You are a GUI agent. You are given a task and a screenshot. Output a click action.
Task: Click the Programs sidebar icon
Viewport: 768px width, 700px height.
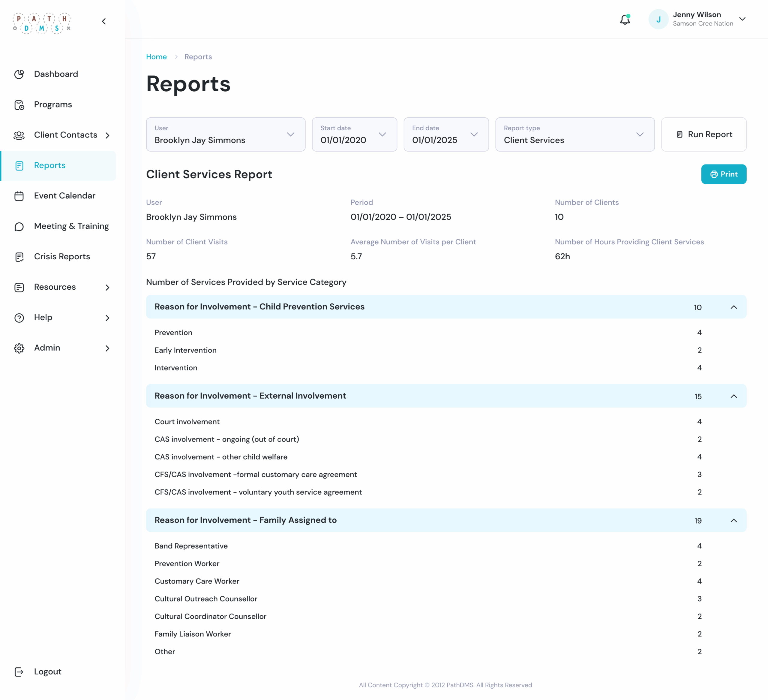tap(19, 105)
